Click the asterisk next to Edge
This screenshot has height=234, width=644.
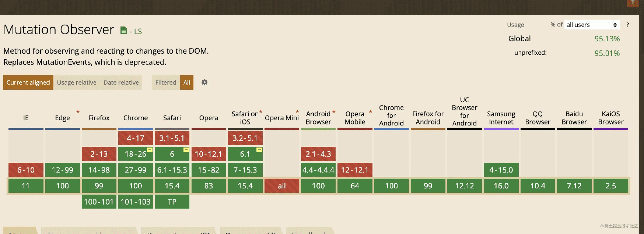78,111
